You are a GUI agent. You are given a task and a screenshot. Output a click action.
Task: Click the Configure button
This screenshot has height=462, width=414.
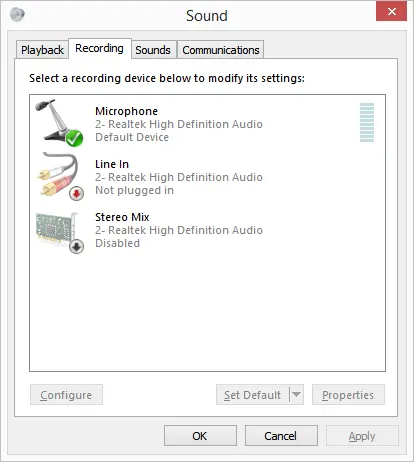pos(66,395)
